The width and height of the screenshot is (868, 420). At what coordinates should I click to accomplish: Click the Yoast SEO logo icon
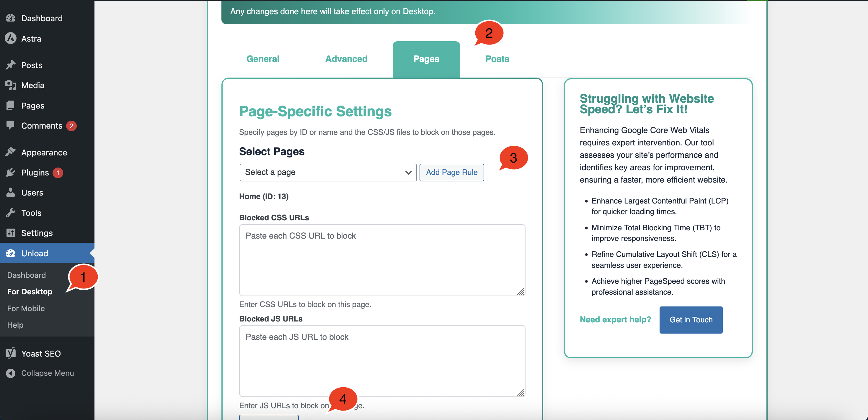coord(10,353)
